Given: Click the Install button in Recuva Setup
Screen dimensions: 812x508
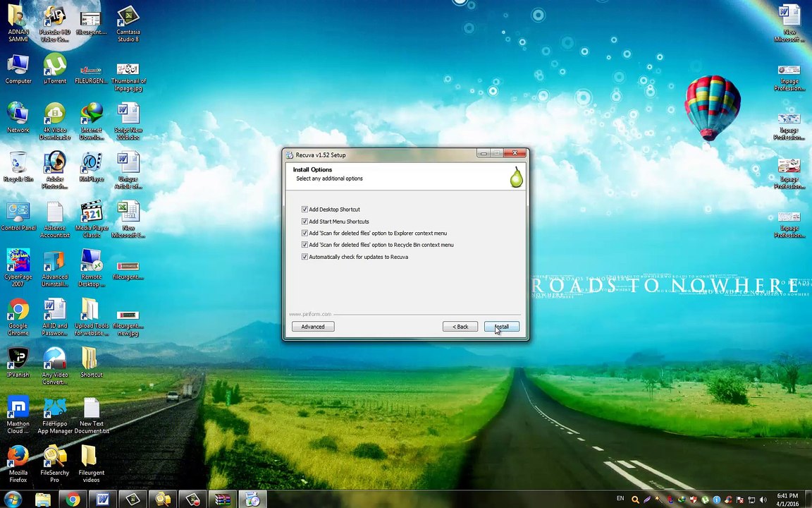Looking at the screenshot, I should coord(501,327).
